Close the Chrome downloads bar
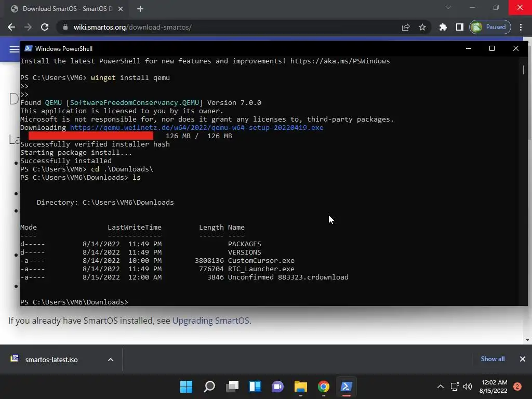 click(523, 359)
